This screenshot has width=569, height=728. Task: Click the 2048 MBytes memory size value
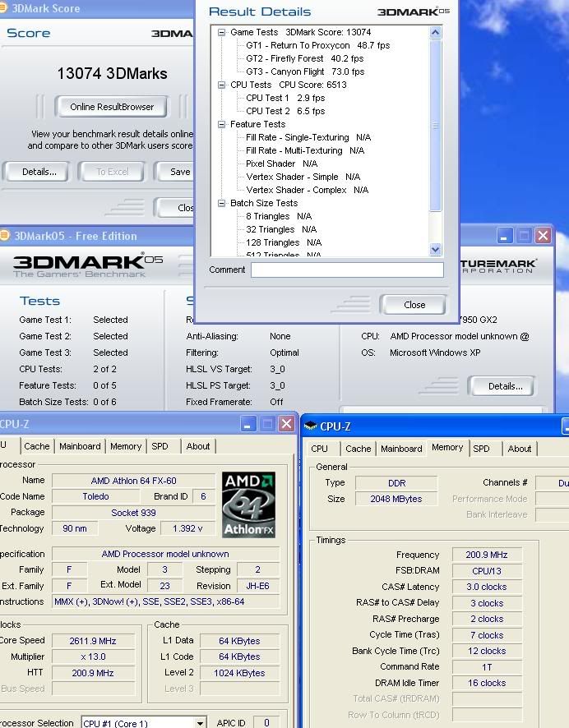pos(396,499)
